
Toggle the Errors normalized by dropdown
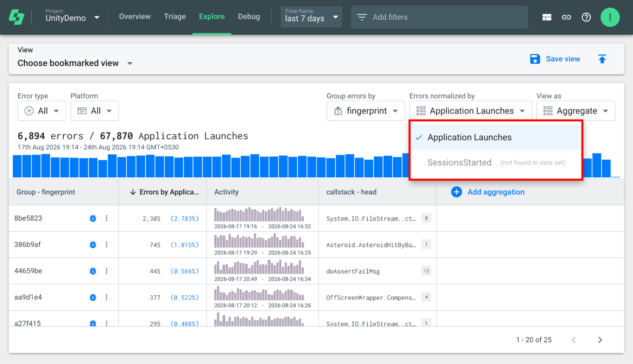coord(471,111)
